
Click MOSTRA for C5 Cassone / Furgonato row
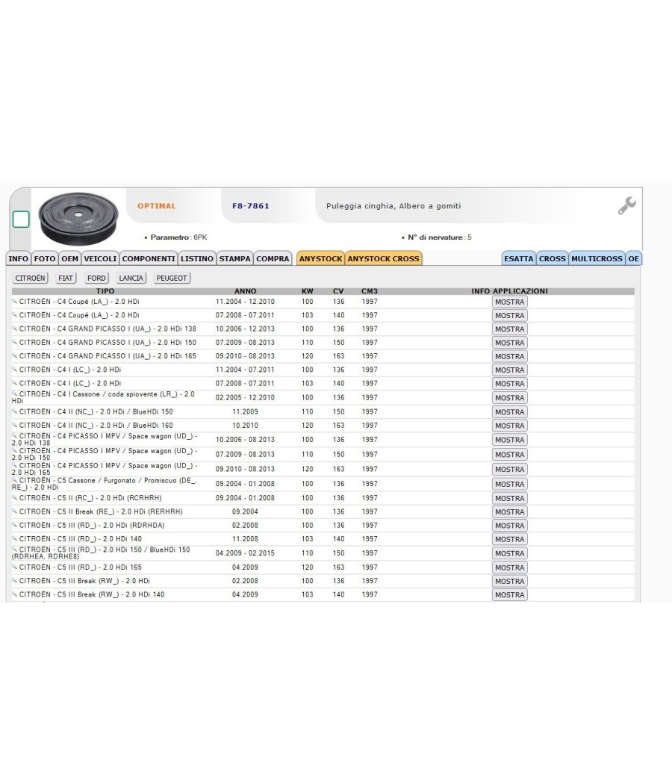click(509, 484)
